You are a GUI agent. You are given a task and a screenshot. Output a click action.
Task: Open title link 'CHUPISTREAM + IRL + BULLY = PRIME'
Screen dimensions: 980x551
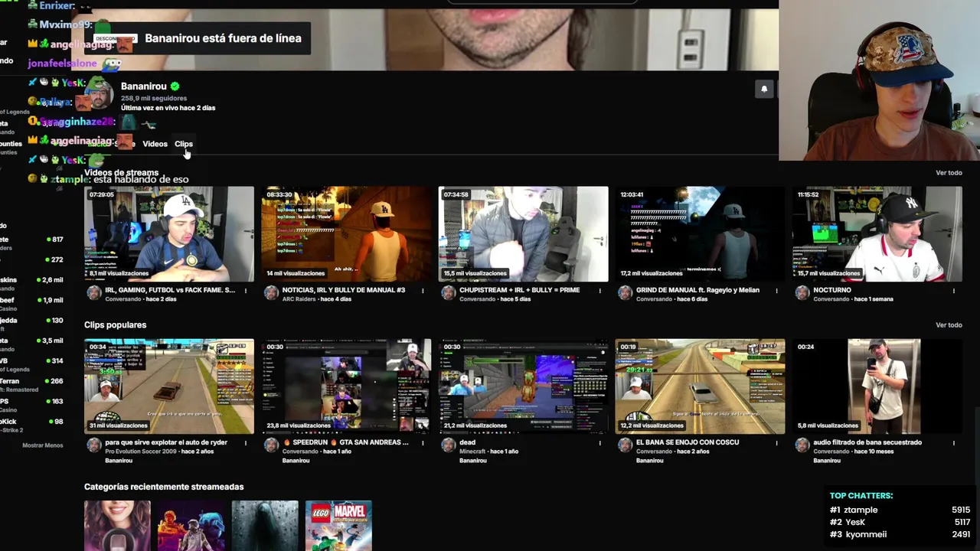519,290
